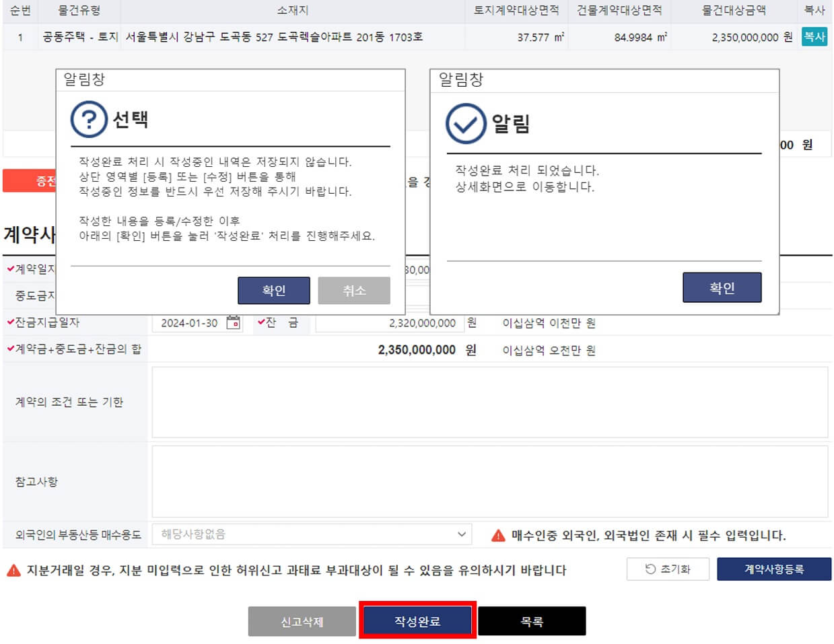834x644 pixels.
Task: Click the highlighted 작성완료 completion button
Action: (417, 620)
